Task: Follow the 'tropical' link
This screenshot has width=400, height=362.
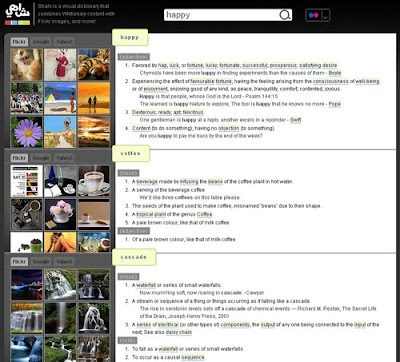Action: tap(145, 214)
